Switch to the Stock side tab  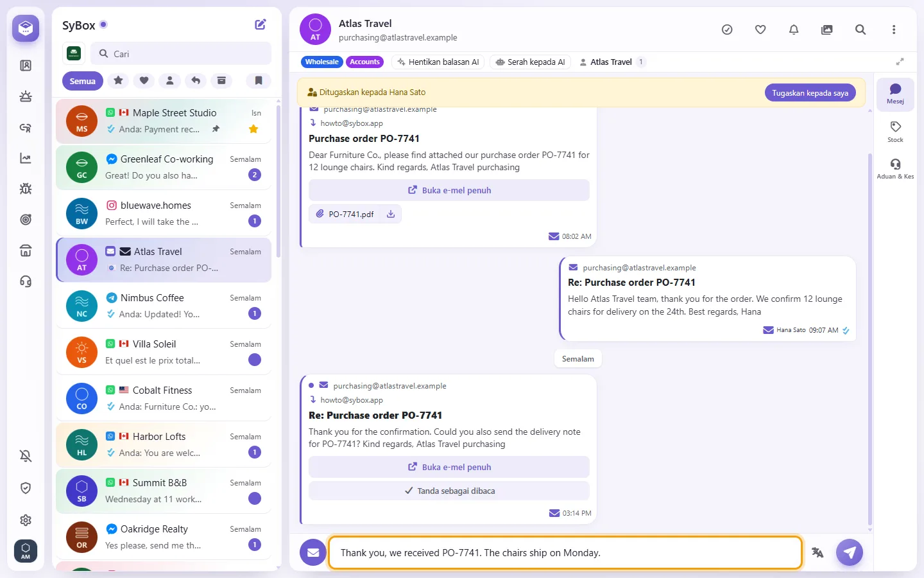tap(896, 132)
